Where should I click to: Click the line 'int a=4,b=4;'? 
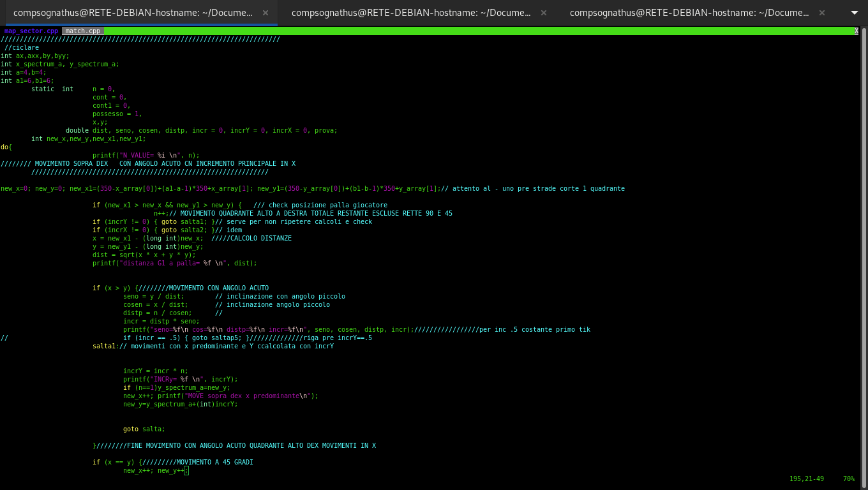pyautogui.click(x=24, y=72)
